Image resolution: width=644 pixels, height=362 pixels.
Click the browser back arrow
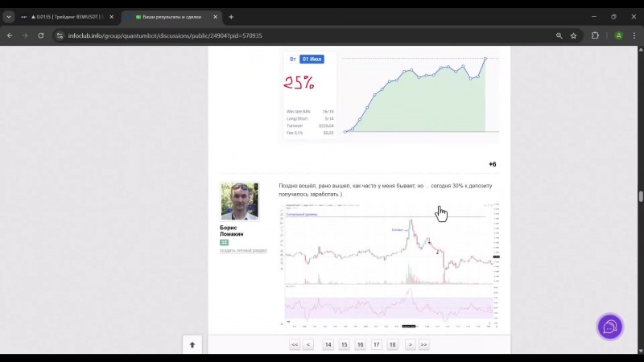[x=10, y=35]
